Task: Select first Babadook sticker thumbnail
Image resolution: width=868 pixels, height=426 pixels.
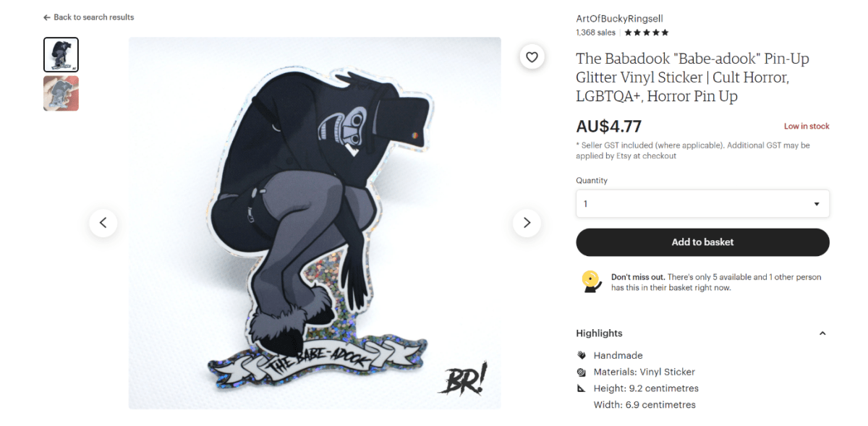Action: (x=61, y=55)
